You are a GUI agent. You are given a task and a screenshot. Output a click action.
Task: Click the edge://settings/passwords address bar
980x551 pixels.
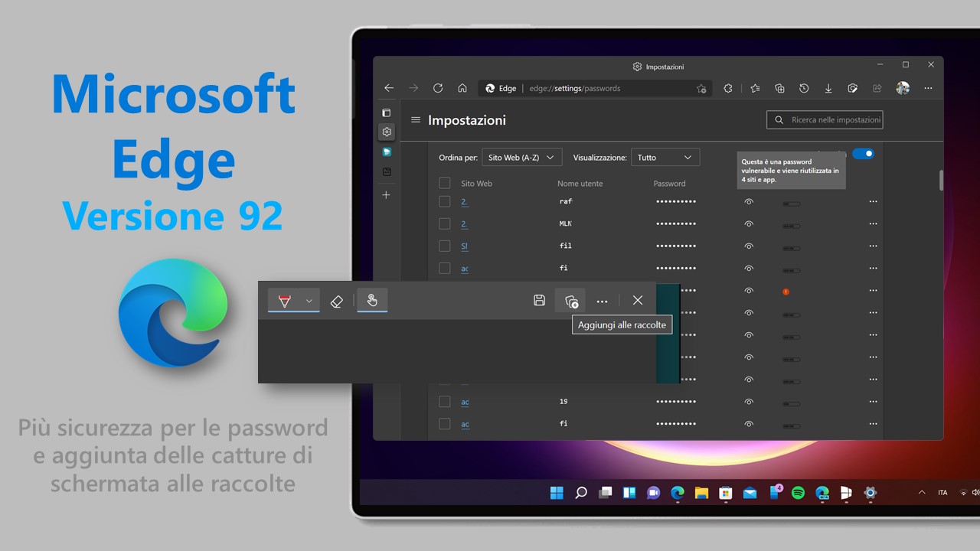click(593, 89)
